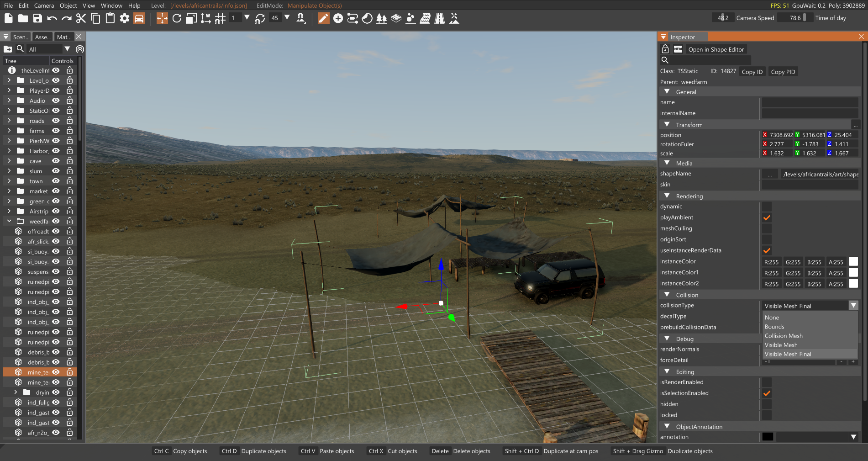Cut selection with the scissors icon
868x461 pixels.
81,18
